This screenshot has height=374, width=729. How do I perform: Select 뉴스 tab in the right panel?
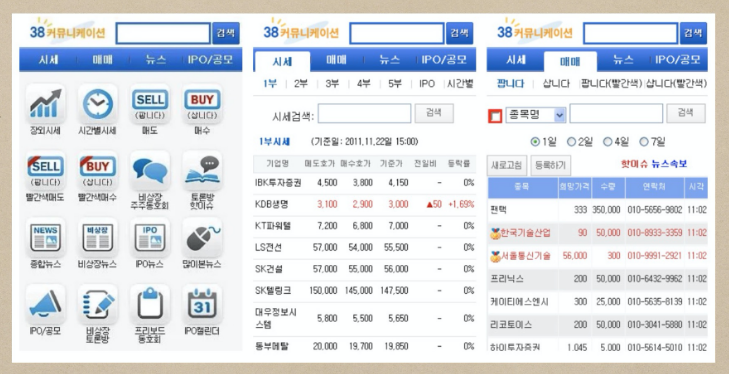tap(623, 60)
